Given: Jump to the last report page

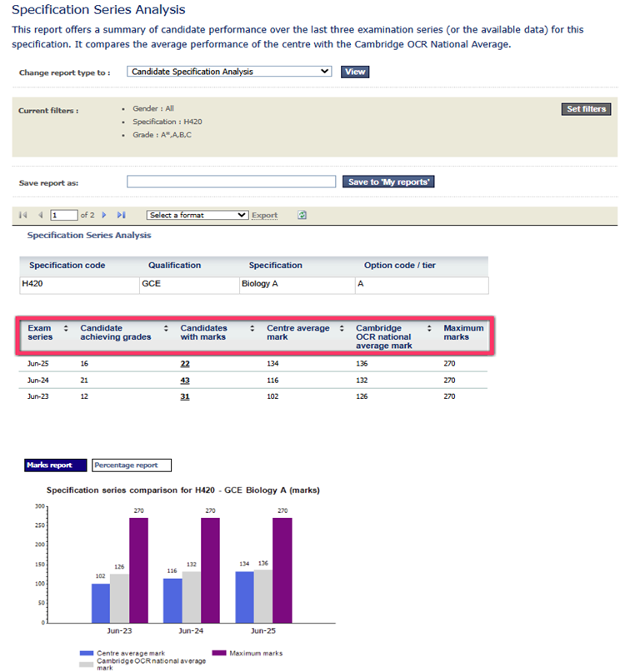Looking at the screenshot, I should (x=122, y=215).
